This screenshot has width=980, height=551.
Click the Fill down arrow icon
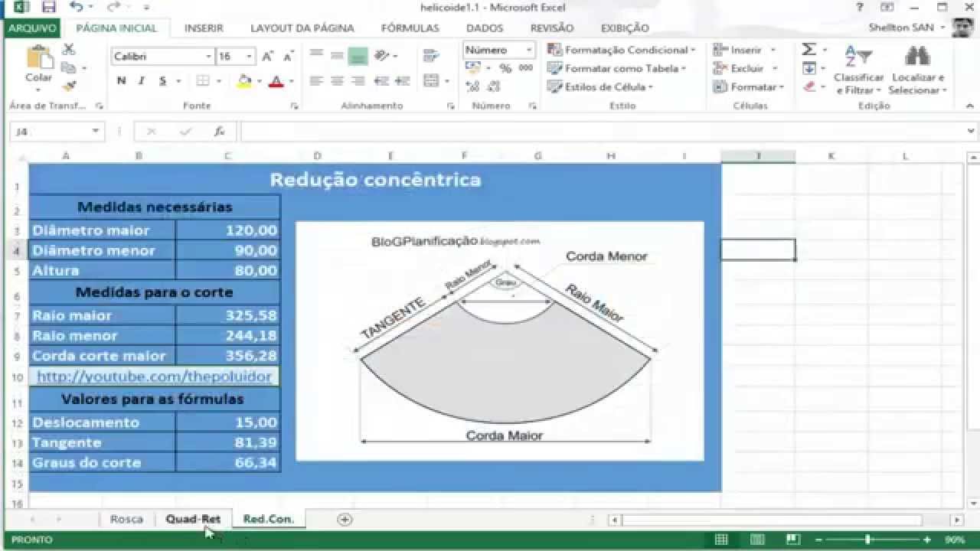[808, 68]
